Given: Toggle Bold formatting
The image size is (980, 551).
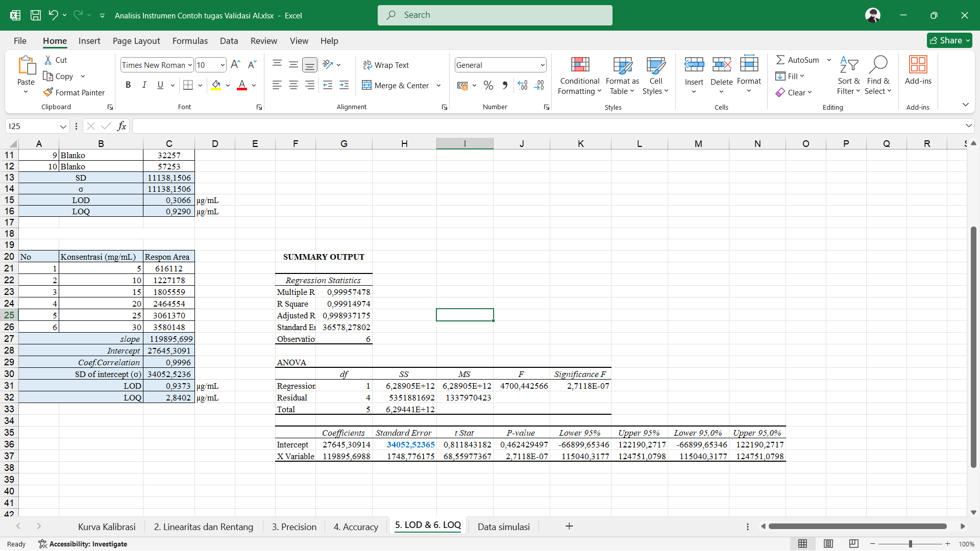Looking at the screenshot, I should point(128,85).
